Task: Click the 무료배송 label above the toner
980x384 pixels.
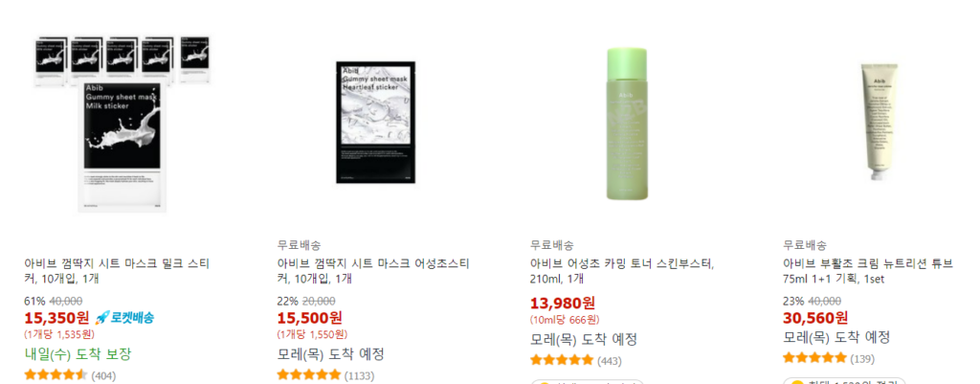Action: coord(552,244)
